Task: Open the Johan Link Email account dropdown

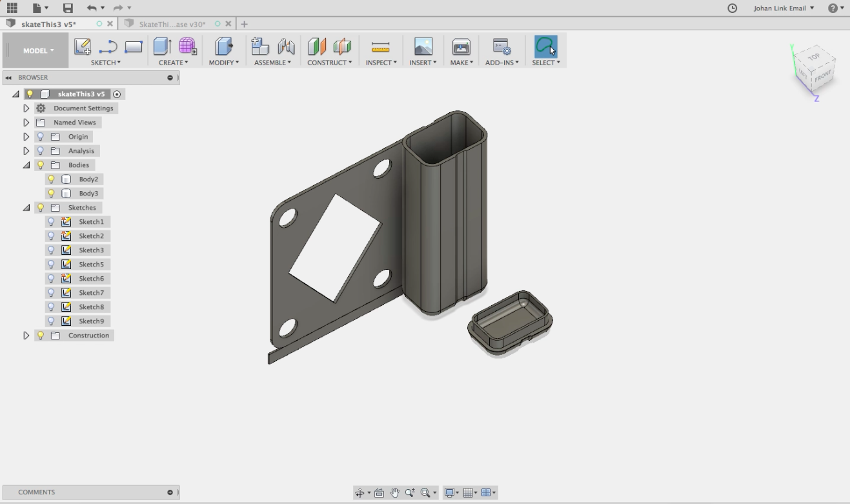Action: (784, 8)
